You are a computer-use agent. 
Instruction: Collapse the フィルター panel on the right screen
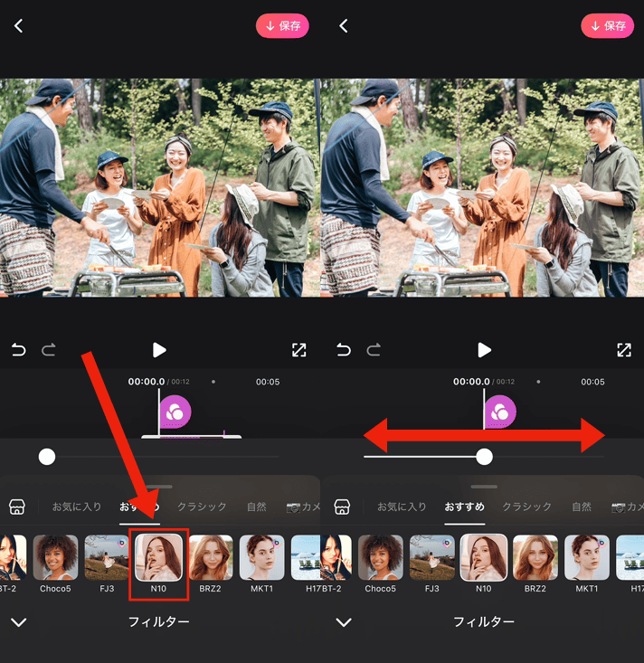pyautogui.click(x=344, y=622)
